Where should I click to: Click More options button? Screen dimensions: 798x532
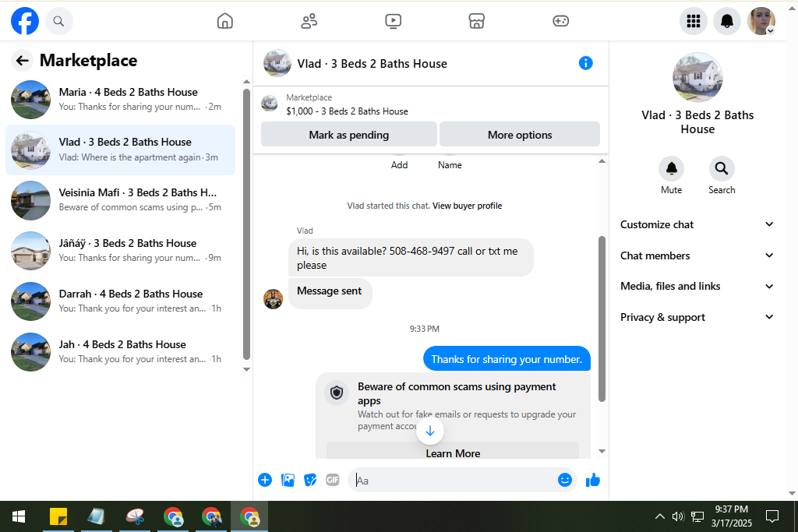[x=520, y=135]
